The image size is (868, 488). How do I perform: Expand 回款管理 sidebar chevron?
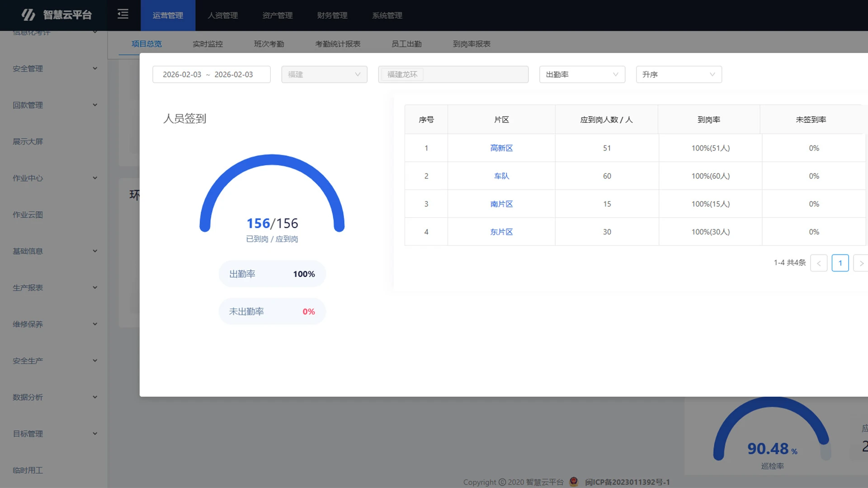(x=95, y=105)
